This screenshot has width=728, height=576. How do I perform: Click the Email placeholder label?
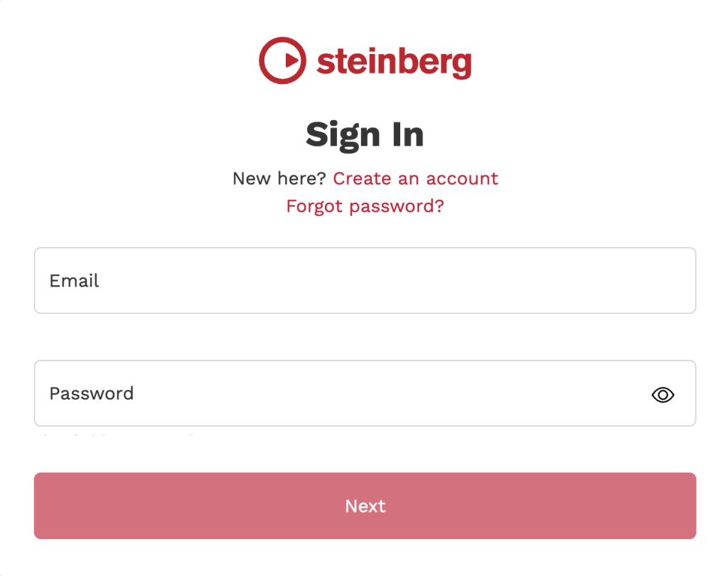74,280
